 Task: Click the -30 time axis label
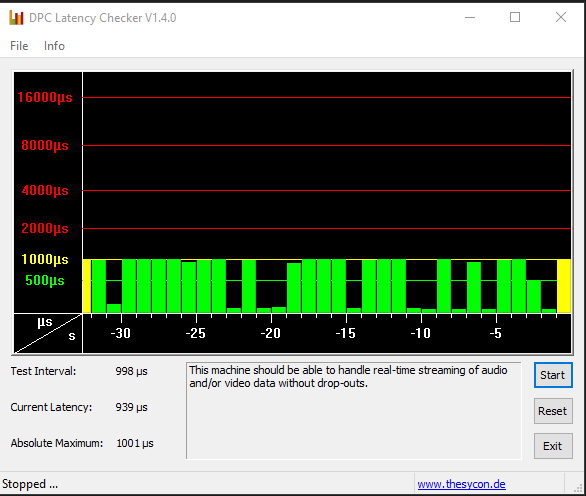pos(121,333)
